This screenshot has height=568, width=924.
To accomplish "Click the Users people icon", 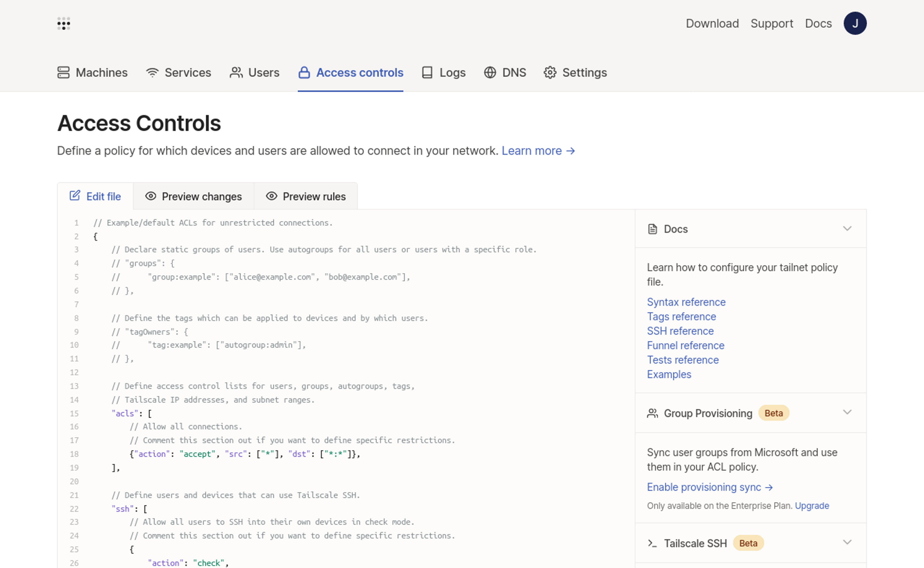I will tap(236, 72).
